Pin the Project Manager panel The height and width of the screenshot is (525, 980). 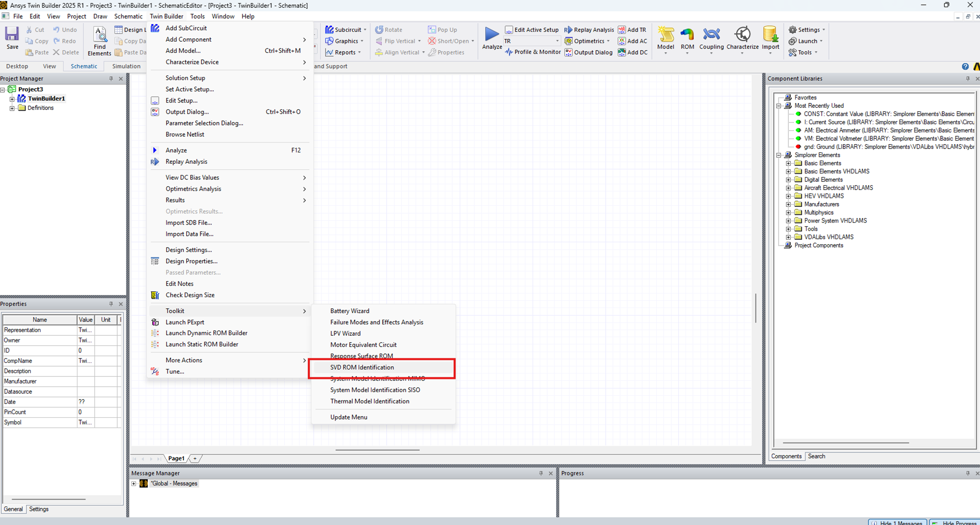(x=111, y=78)
